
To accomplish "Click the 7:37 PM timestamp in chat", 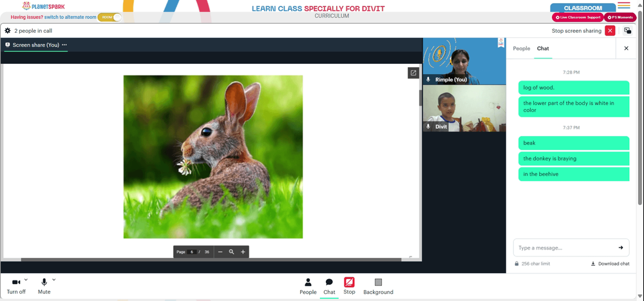I will tap(571, 128).
